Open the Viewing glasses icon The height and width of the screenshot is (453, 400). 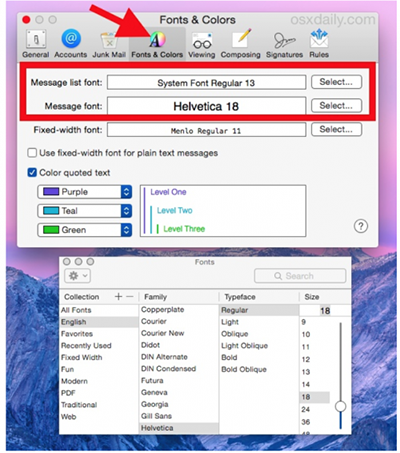point(202,40)
